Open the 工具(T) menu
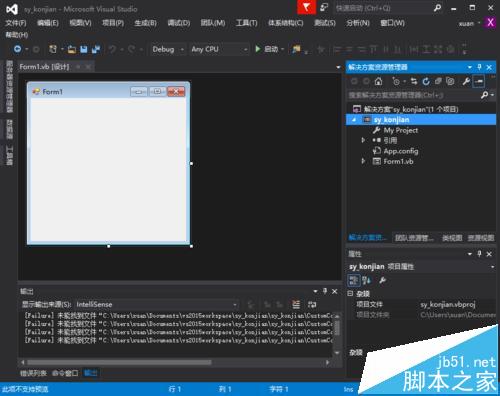500x396 pixels. click(x=247, y=23)
